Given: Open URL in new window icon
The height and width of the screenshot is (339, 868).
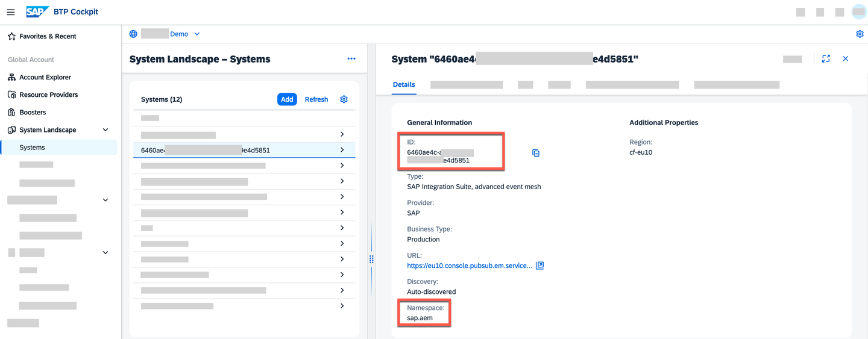Looking at the screenshot, I should (539, 265).
